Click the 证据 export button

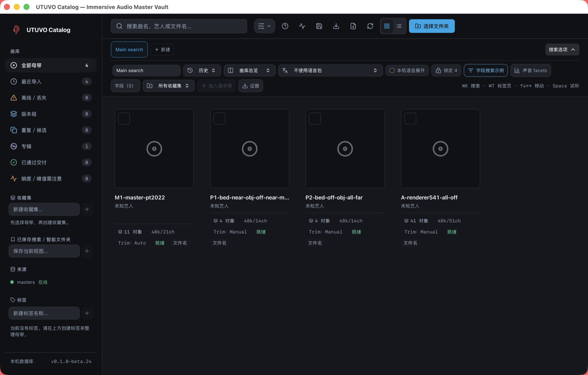pyautogui.click(x=251, y=86)
